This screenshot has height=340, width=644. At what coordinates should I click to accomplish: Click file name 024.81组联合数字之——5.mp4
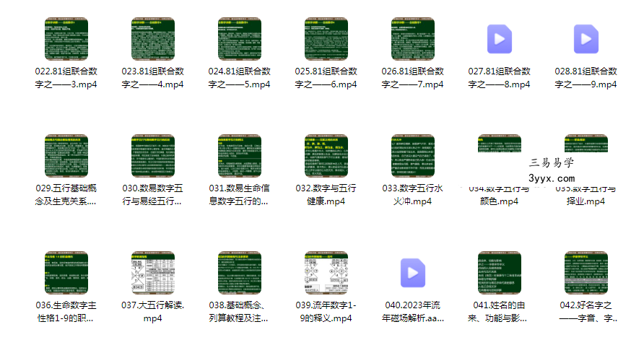pyautogui.click(x=240, y=78)
